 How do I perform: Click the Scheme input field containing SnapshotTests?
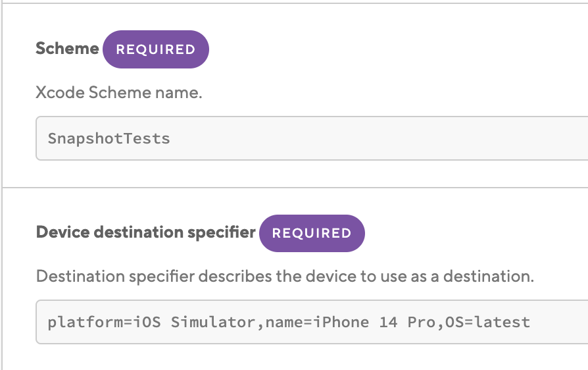312,138
